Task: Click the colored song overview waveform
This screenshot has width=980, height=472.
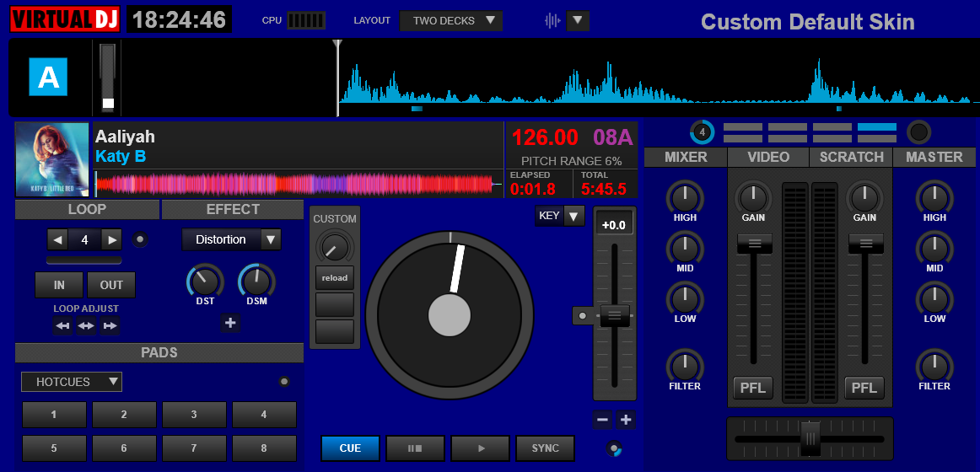Action: pyautogui.click(x=299, y=185)
